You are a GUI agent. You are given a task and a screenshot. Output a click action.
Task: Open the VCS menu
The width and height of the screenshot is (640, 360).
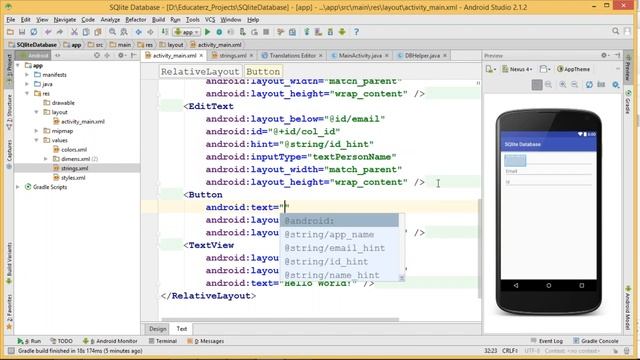(210, 20)
